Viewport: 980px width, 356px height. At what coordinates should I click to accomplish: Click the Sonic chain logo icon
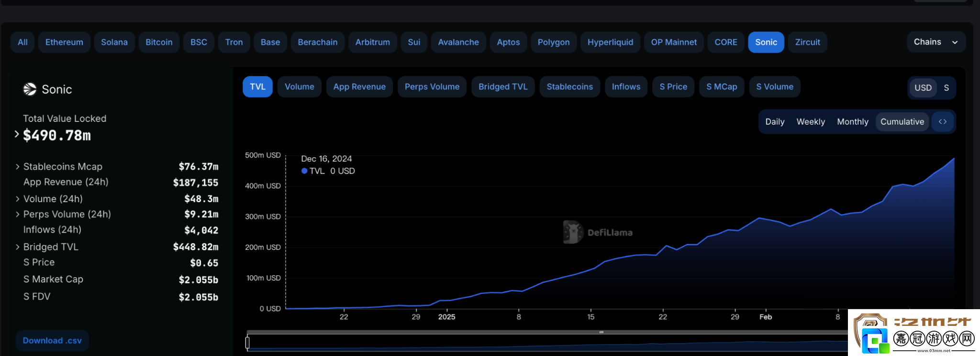click(x=30, y=89)
